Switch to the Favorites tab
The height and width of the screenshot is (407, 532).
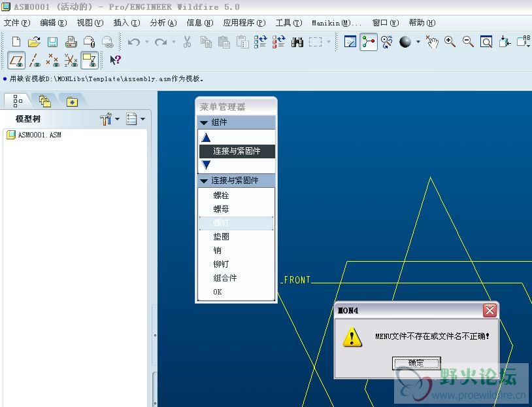pyautogui.click(x=72, y=101)
